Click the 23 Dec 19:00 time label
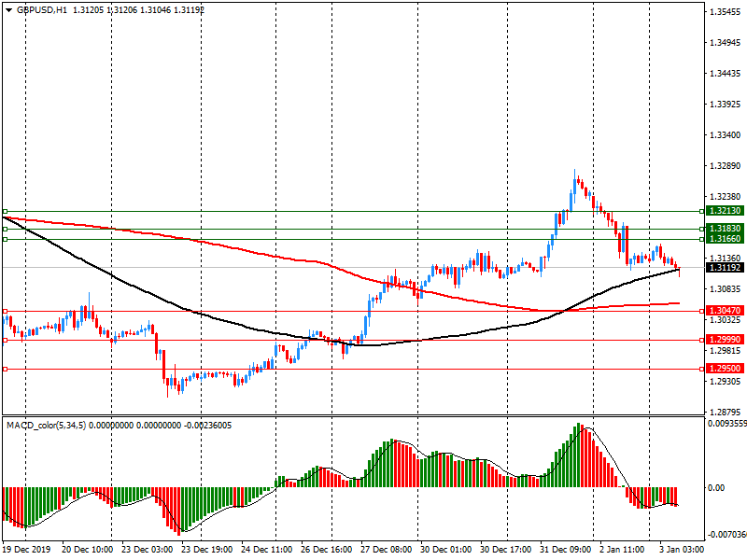Image resolution: width=747 pixels, height=560 pixels. pos(206,550)
